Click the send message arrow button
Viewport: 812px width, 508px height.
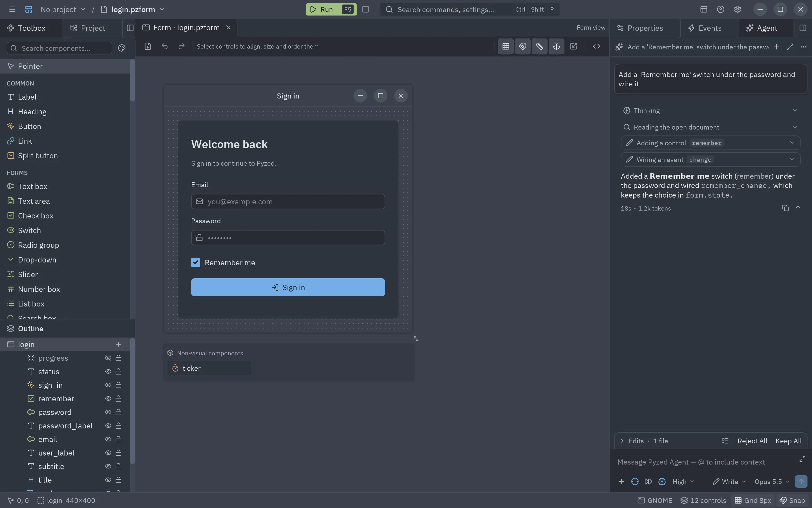(x=801, y=481)
